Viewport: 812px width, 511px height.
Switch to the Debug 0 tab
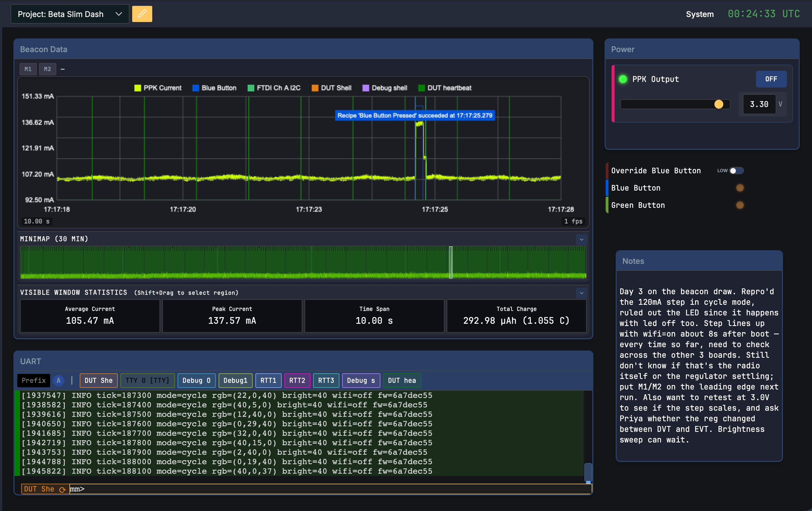197,380
